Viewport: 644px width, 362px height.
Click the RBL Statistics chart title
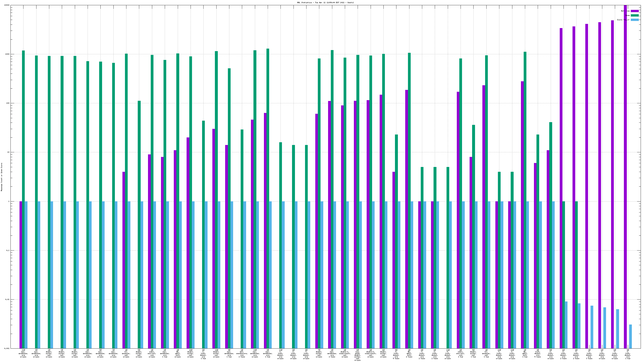[x=325, y=3]
